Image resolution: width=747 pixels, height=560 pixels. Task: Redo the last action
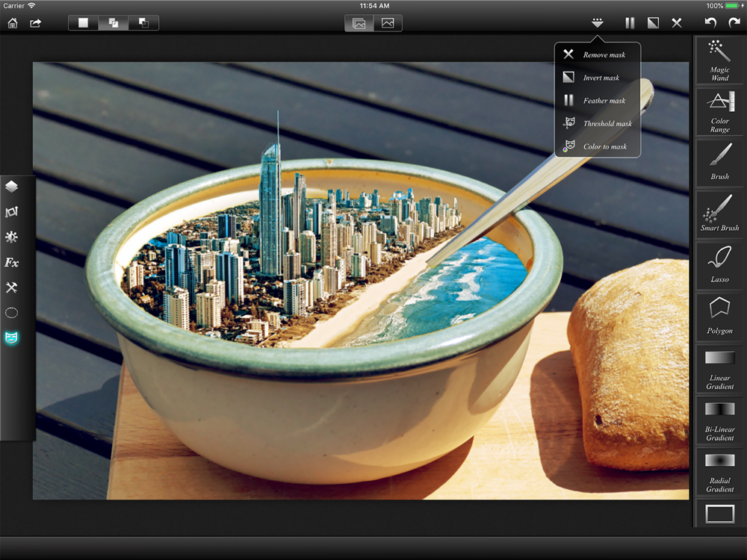(734, 23)
